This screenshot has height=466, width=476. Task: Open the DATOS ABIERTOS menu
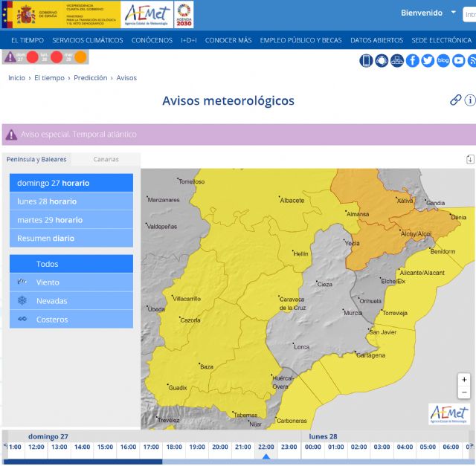pyautogui.click(x=377, y=40)
